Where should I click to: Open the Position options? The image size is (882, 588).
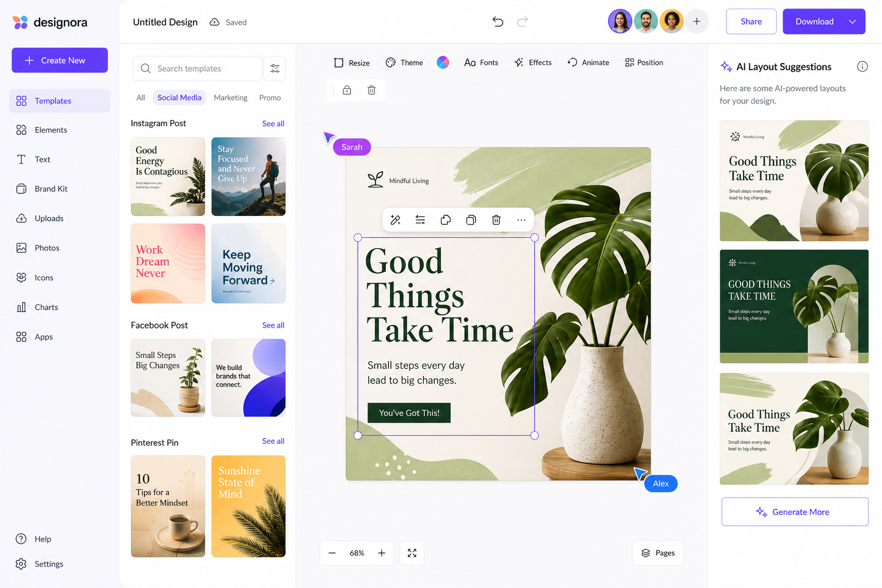point(644,63)
